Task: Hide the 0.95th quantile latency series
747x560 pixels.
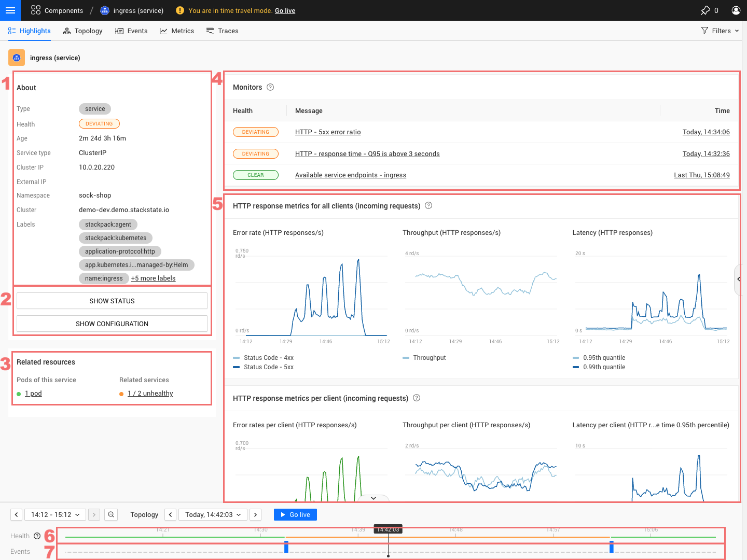Action: pyautogui.click(x=604, y=357)
